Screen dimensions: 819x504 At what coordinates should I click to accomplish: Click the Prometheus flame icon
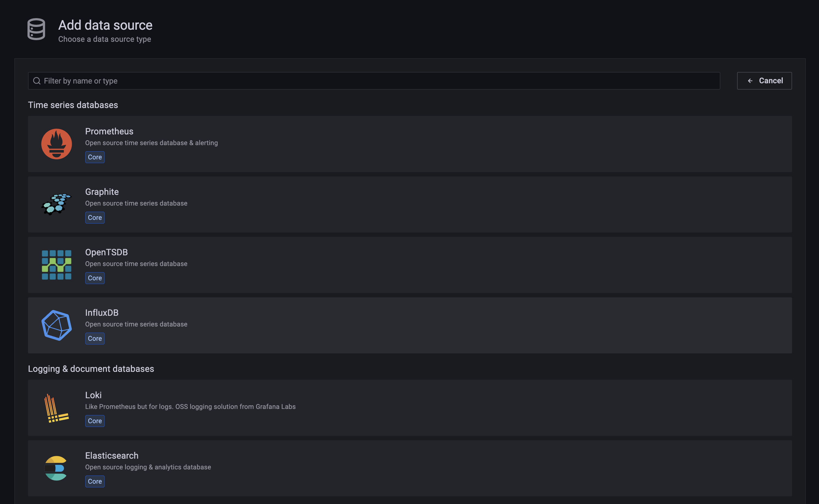click(x=56, y=144)
